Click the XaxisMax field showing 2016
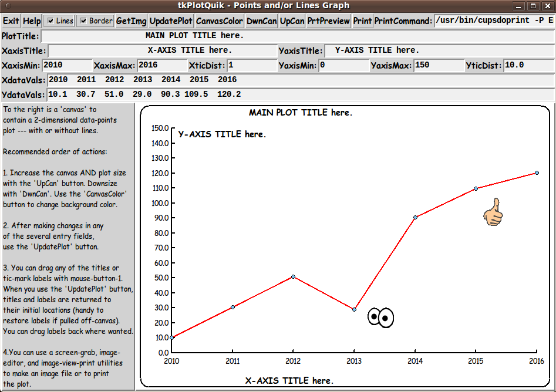The width and height of the screenshot is (556, 392). pyautogui.click(x=163, y=66)
